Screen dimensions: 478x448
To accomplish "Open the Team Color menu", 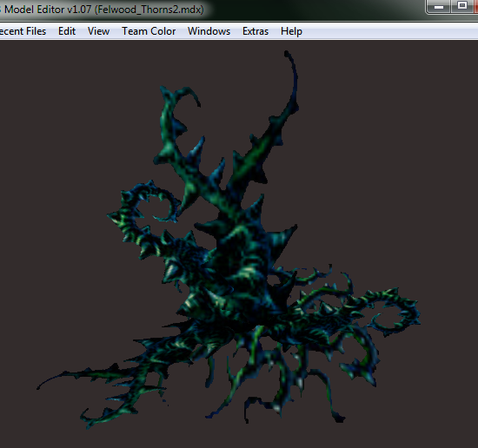I will (149, 31).
